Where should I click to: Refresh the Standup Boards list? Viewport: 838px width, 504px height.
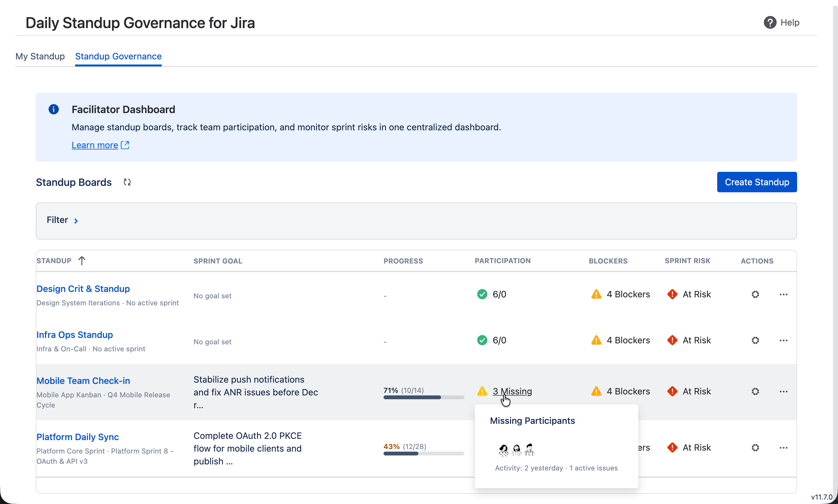pos(127,182)
